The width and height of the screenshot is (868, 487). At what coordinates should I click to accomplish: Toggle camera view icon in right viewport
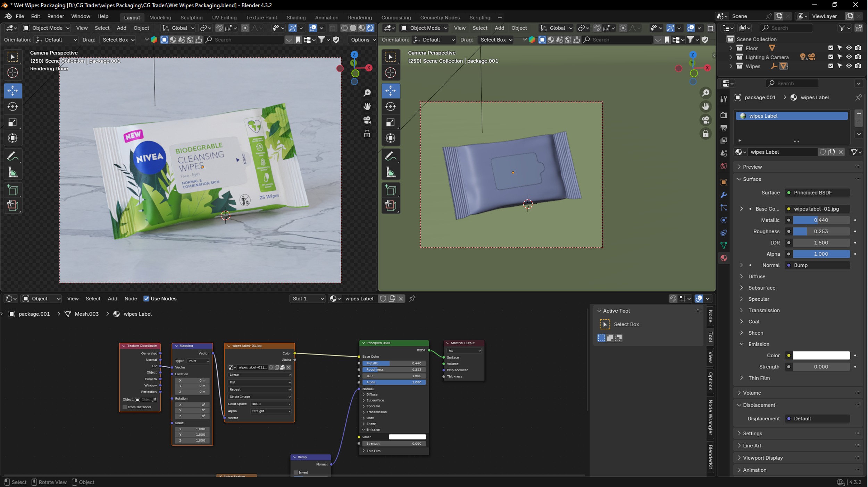(706, 120)
